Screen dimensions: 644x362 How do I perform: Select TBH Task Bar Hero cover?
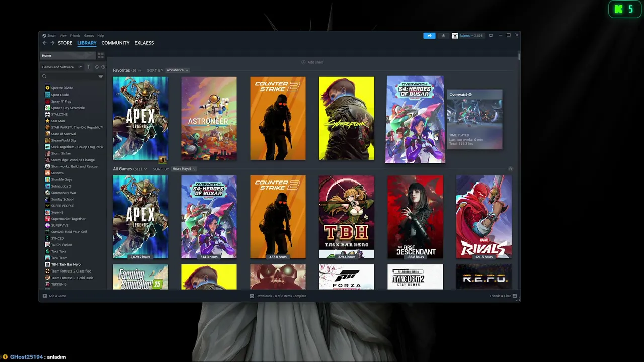[x=347, y=217]
